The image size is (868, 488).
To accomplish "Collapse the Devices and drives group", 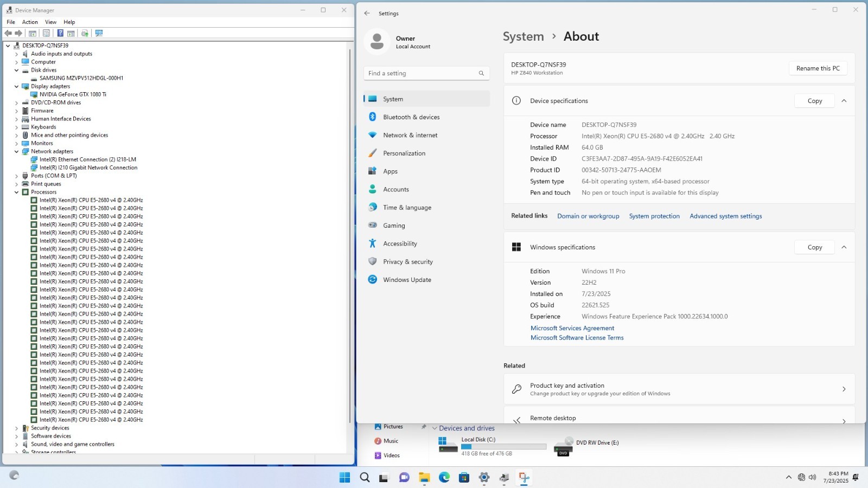I will point(435,428).
